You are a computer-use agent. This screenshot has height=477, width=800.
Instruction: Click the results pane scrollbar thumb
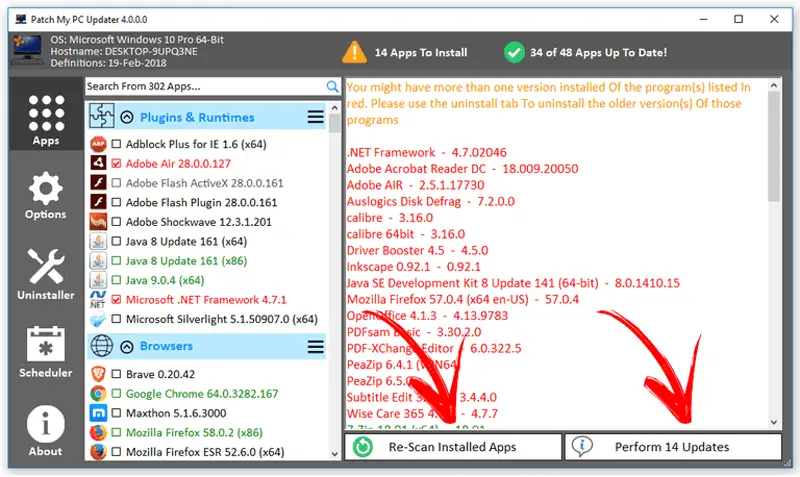point(774,146)
